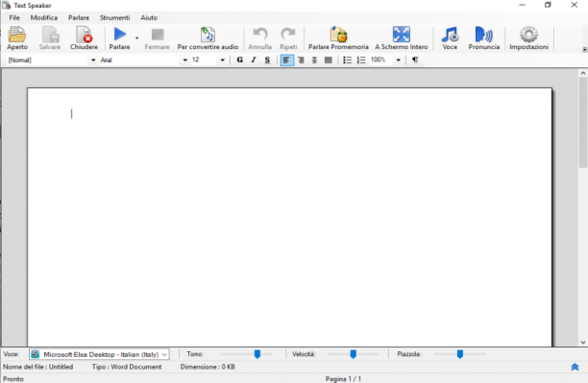Image resolution: width=588 pixels, height=383 pixels.
Task: Click the toolbar overflow arrow at right
Action: 584,50
